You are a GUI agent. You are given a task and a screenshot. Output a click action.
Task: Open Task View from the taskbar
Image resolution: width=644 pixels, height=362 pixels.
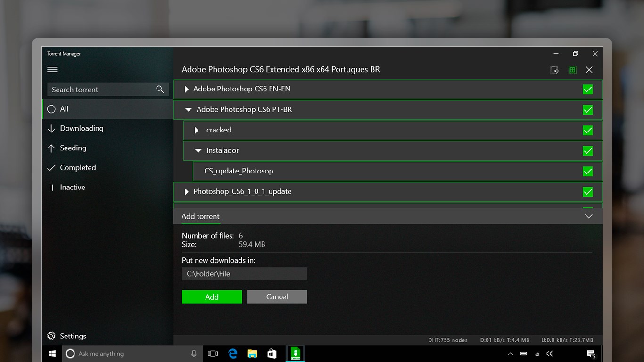point(213,354)
